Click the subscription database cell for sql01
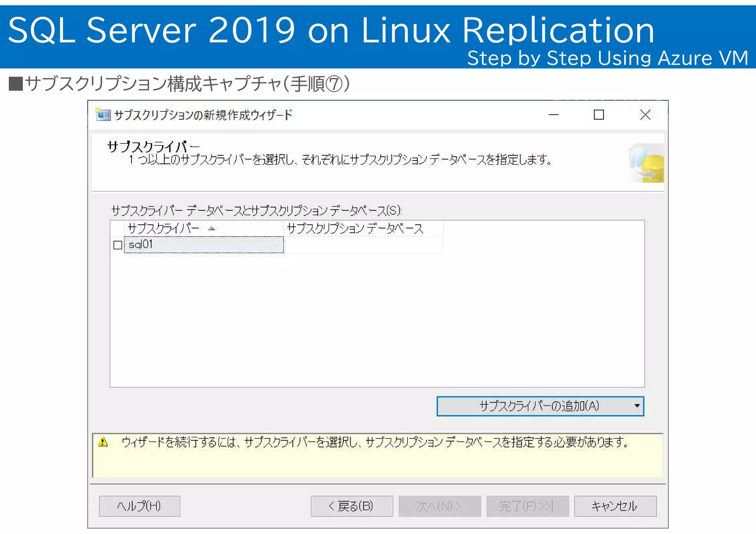 click(x=363, y=245)
